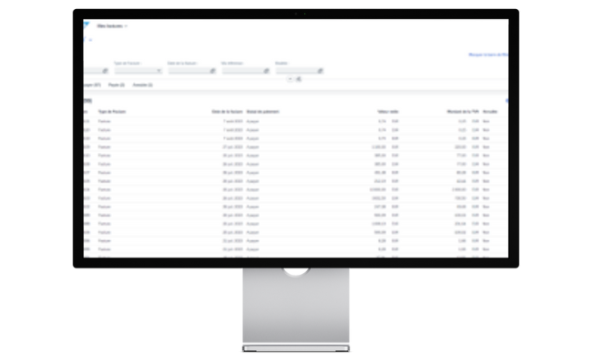
Task: Switch to the Payée tab
Action: coord(116,85)
